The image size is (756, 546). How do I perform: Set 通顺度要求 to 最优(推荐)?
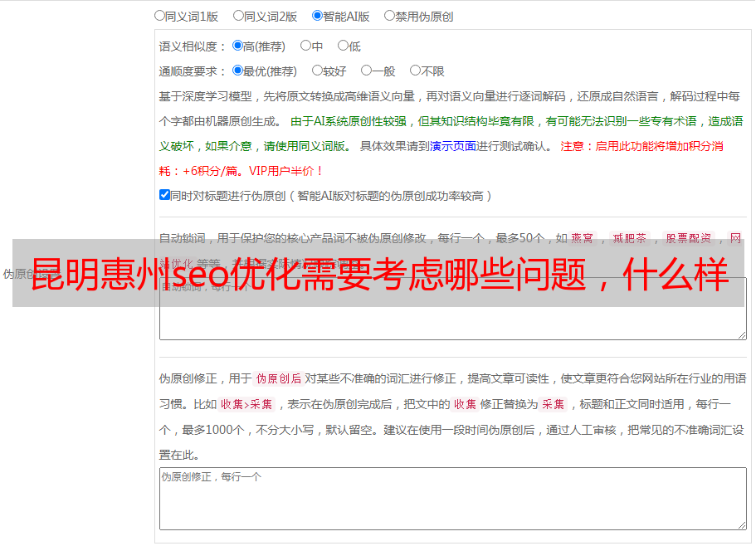click(237, 71)
